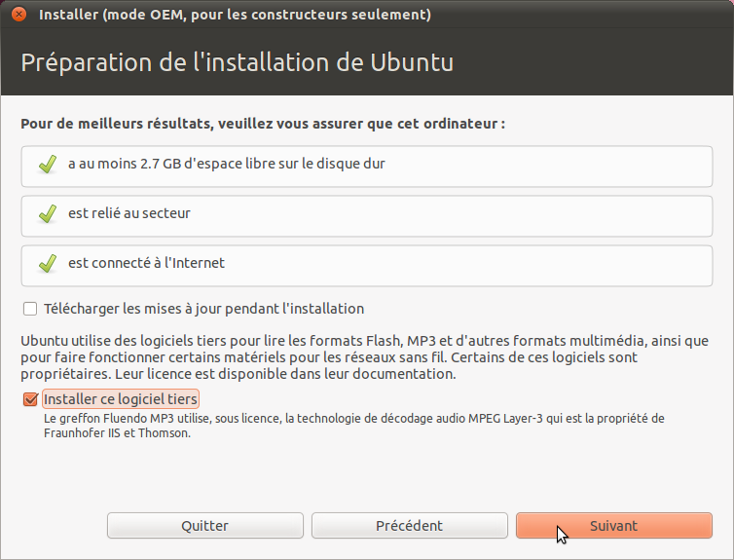Click the paragraph about 'logiciels tiers' formats
The width and height of the screenshot is (734, 560).
click(x=364, y=357)
